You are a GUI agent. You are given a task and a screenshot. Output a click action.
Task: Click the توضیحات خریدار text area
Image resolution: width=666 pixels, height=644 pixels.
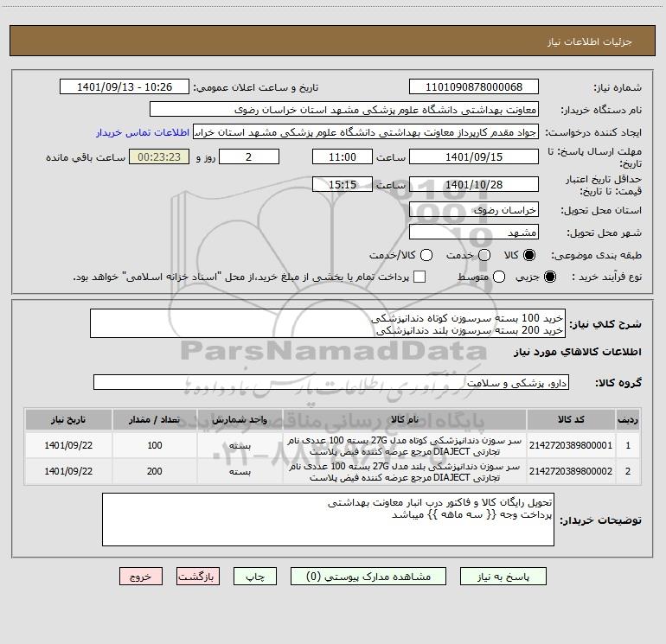click(x=328, y=520)
